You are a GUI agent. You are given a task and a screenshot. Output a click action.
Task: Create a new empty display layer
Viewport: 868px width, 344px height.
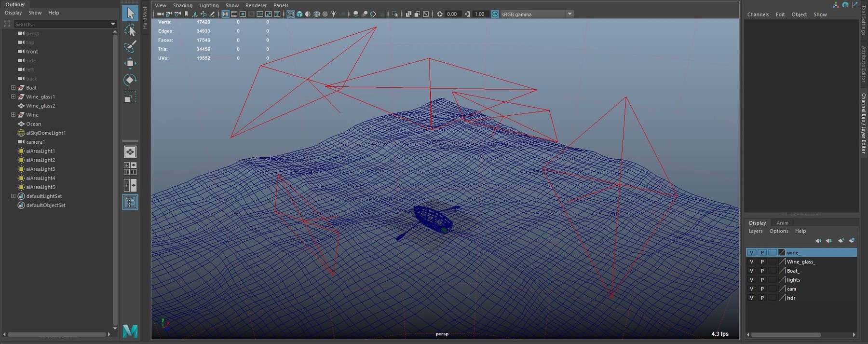841,240
